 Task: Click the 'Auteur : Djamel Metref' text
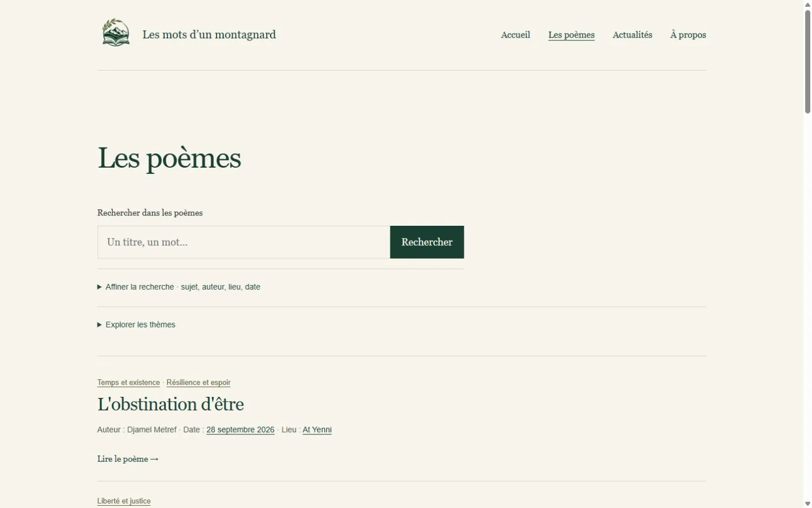pyautogui.click(x=137, y=430)
